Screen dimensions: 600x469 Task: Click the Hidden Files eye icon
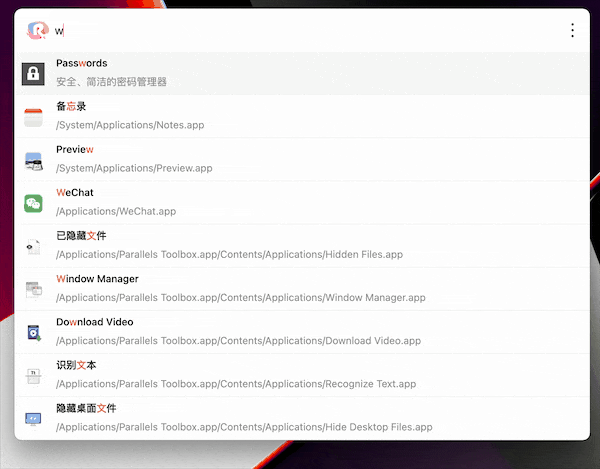(34, 246)
